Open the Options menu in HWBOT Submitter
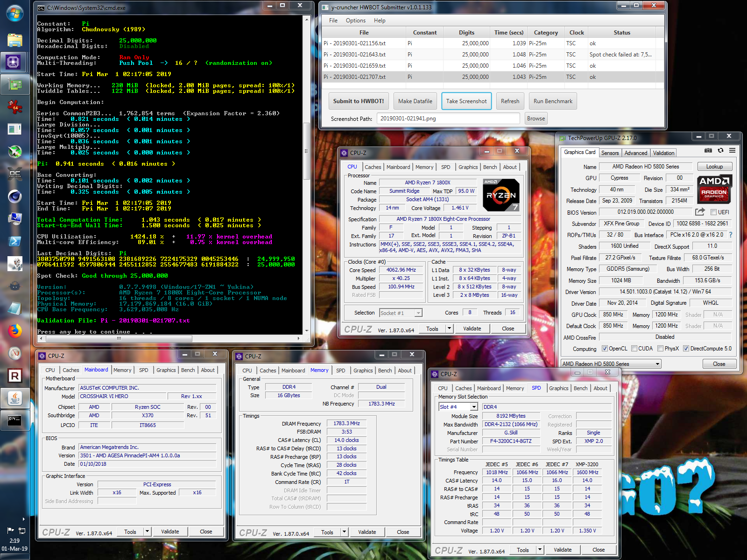 (x=356, y=21)
